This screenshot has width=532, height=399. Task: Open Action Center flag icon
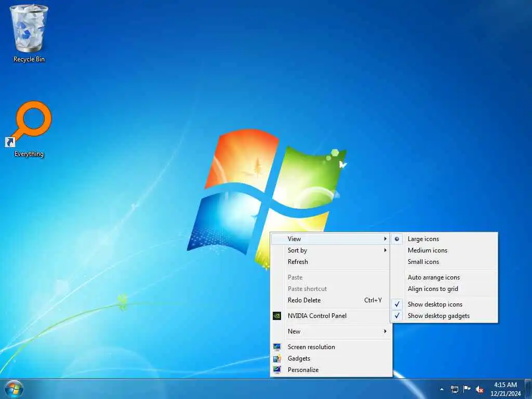click(467, 389)
